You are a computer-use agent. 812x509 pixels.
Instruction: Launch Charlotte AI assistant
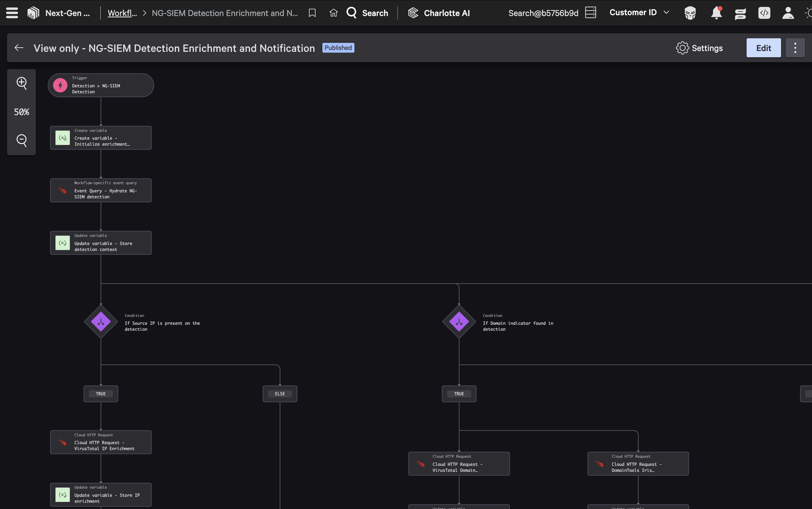(x=439, y=13)
